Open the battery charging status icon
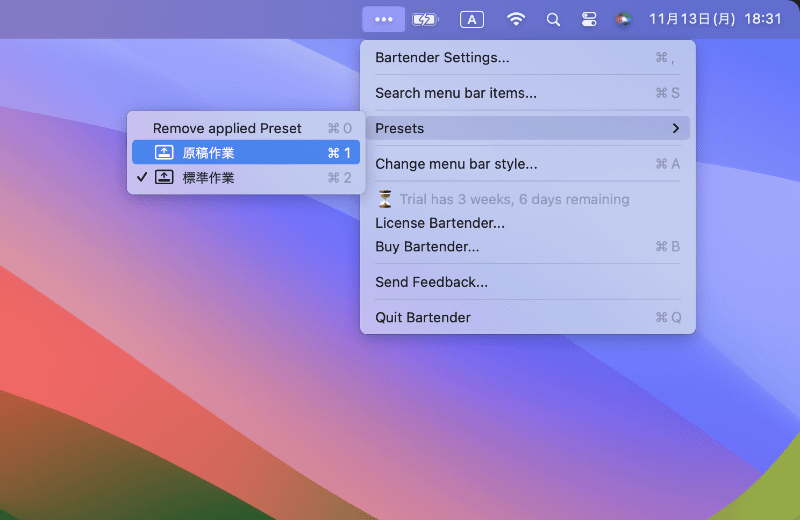This screenshot has height=520, width=800. point(425,19)
